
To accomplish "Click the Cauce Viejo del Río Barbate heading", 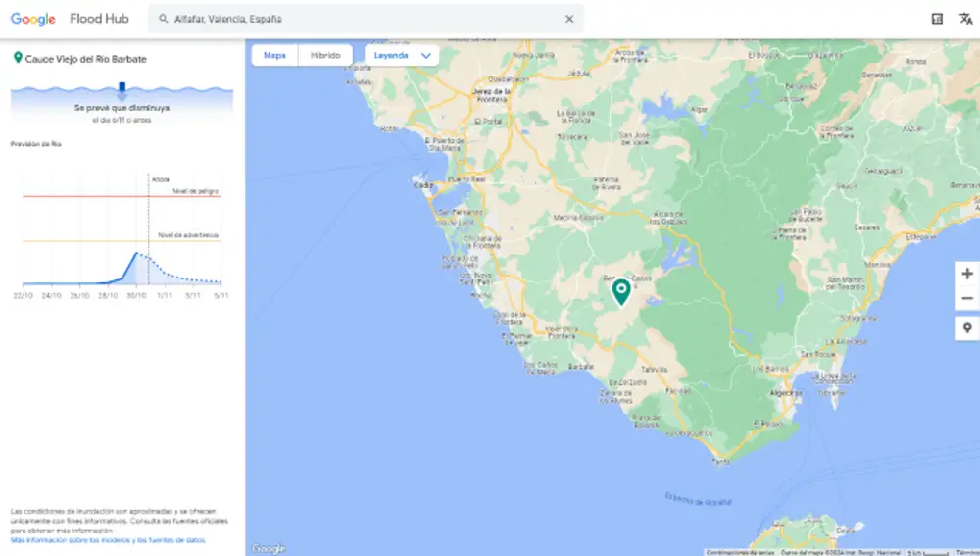I will pyautogui.click(x=85, y=59).
